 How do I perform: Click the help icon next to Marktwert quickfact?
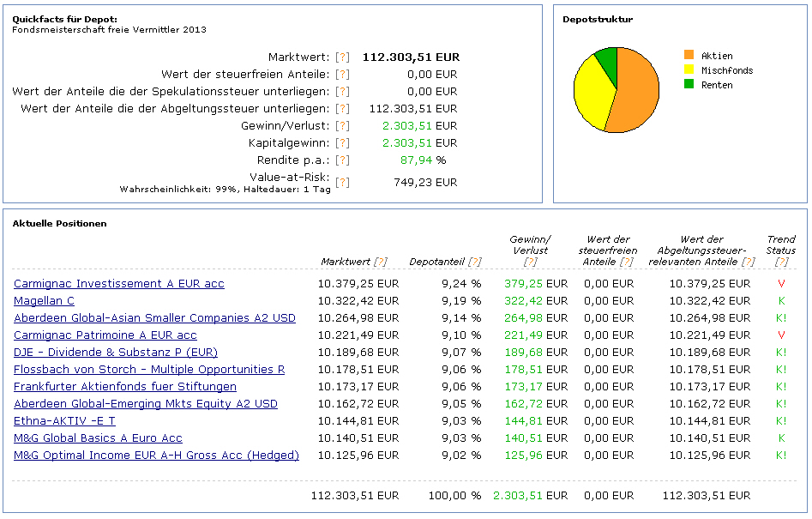pos(342,57)
